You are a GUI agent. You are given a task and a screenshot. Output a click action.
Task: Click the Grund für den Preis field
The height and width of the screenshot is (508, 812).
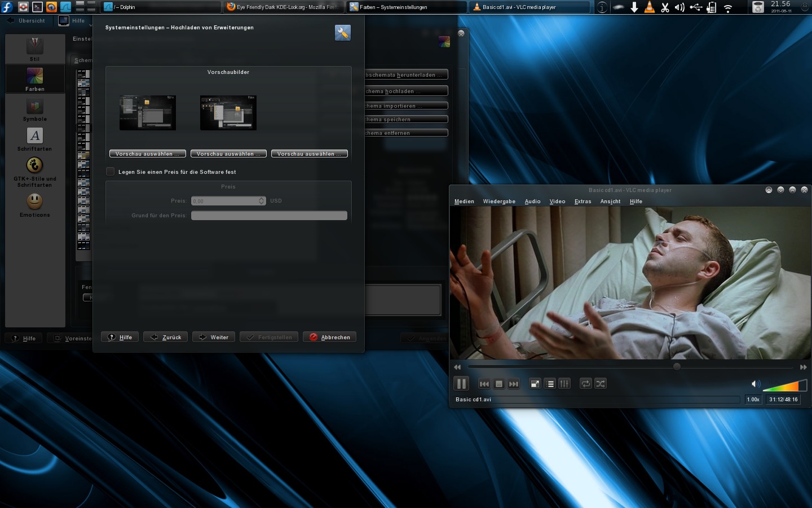tap(269, 216)
